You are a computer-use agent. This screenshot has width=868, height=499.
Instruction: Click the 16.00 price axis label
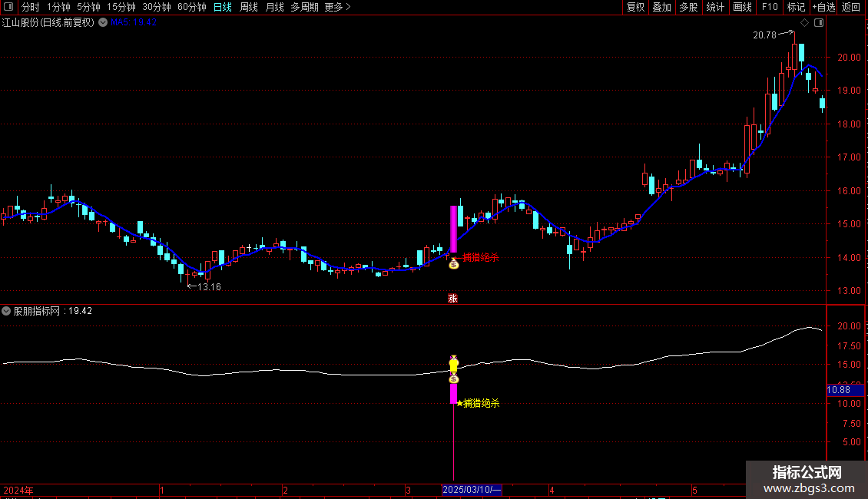(849, 191)
